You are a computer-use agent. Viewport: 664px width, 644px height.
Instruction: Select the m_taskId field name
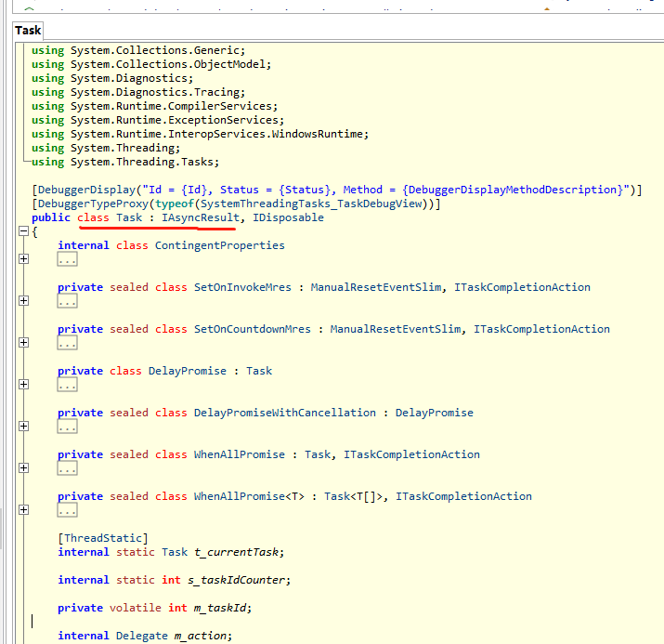point(220,608)
